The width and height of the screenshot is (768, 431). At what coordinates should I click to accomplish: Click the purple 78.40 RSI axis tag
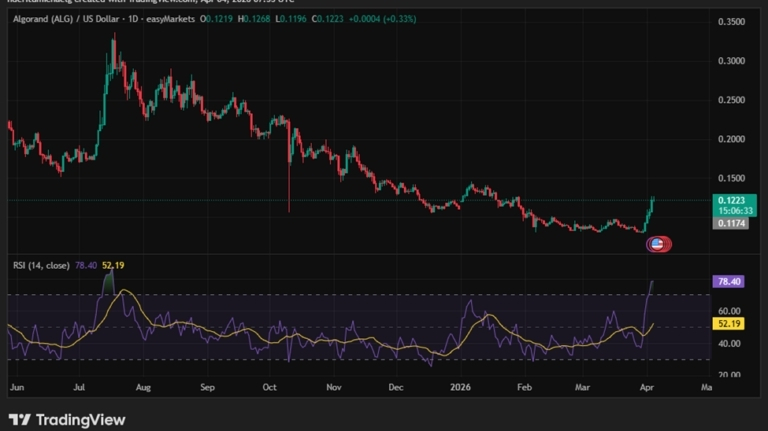[728, 281]
